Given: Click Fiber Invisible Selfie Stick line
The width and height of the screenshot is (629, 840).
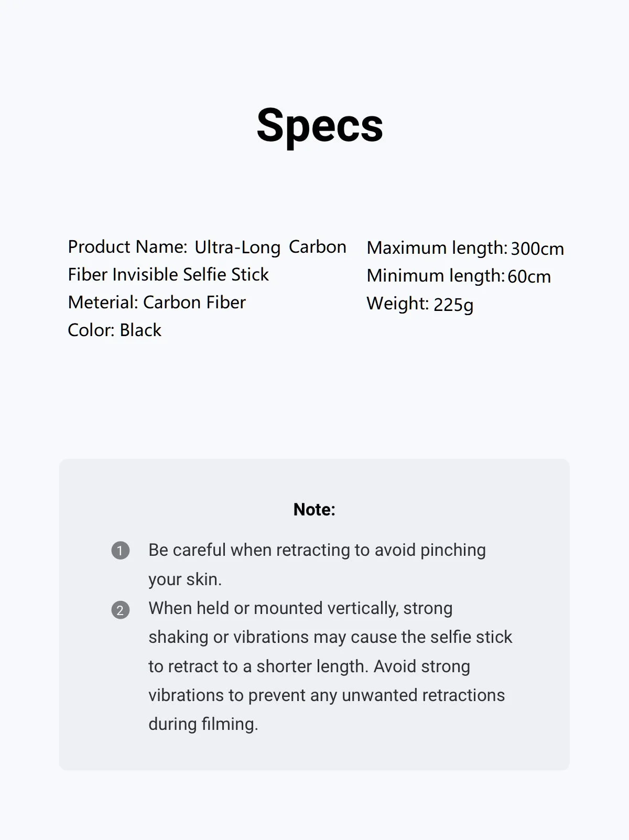Looking at the screenshot, I should click(x=168, y=274).
